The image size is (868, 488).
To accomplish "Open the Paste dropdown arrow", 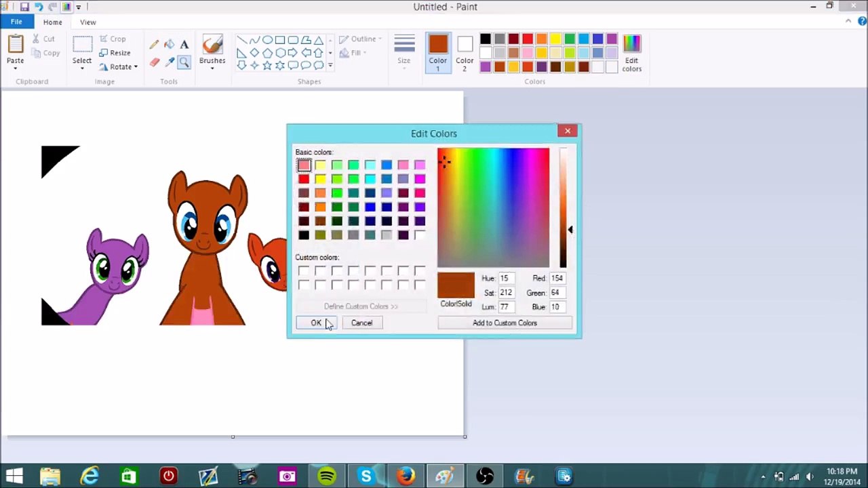I will [x=15, y=68].
